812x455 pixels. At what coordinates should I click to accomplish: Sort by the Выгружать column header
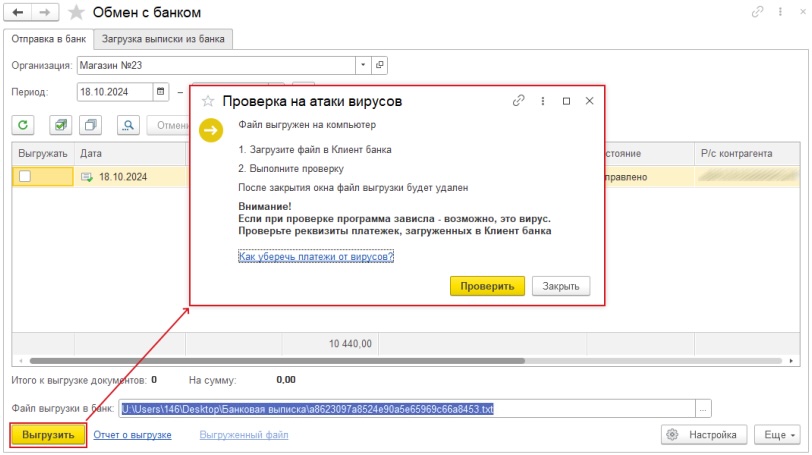(43, 153)
